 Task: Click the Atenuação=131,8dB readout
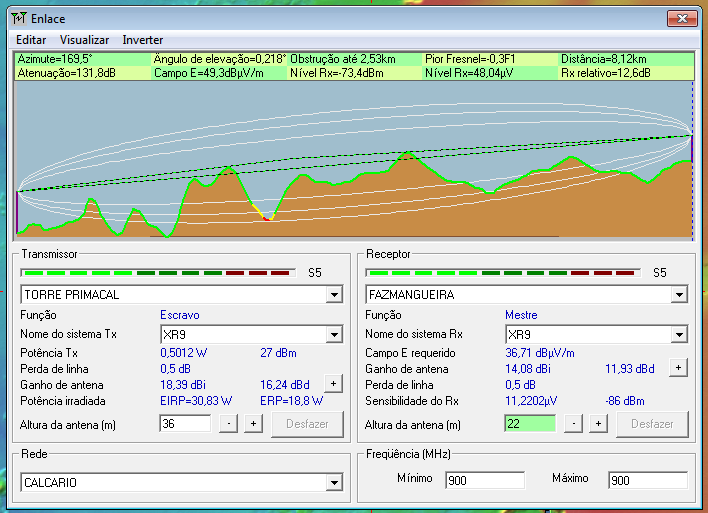[x=66, y=73]
